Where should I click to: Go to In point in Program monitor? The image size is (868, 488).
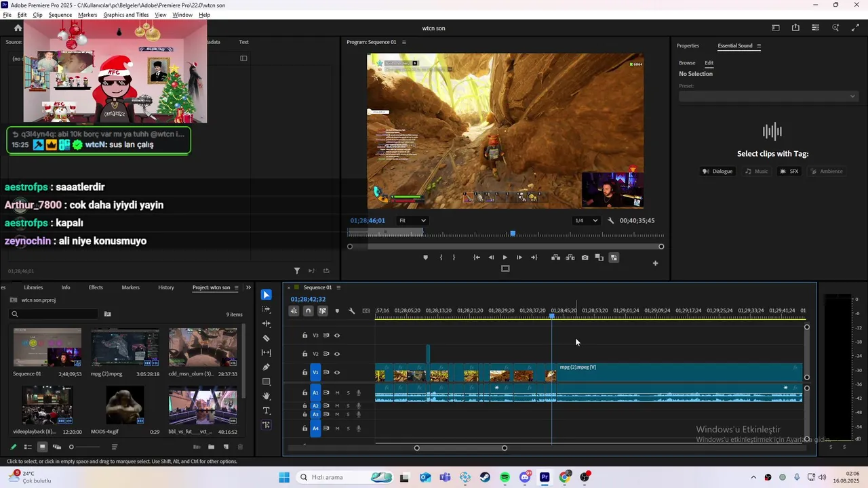477,258
